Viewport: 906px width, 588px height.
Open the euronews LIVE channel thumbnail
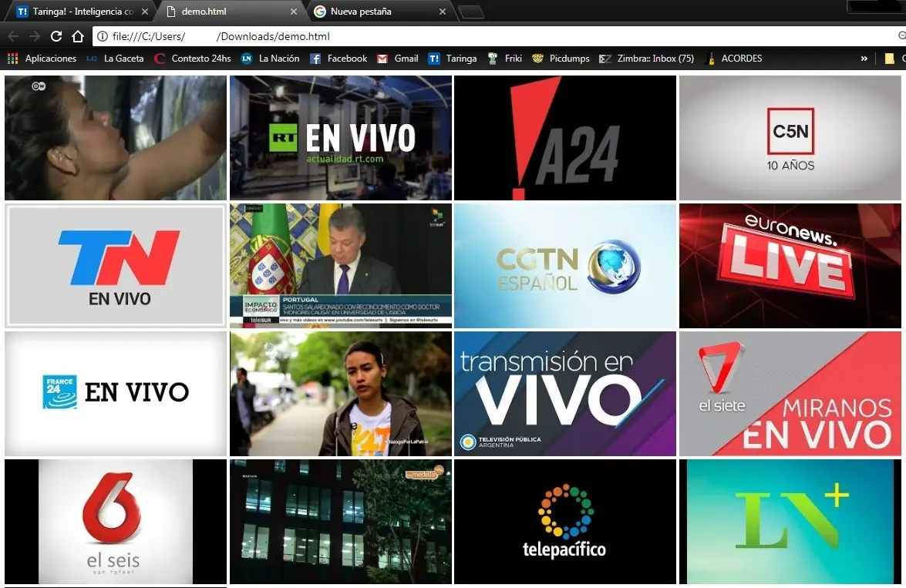[x=790, y=266]
